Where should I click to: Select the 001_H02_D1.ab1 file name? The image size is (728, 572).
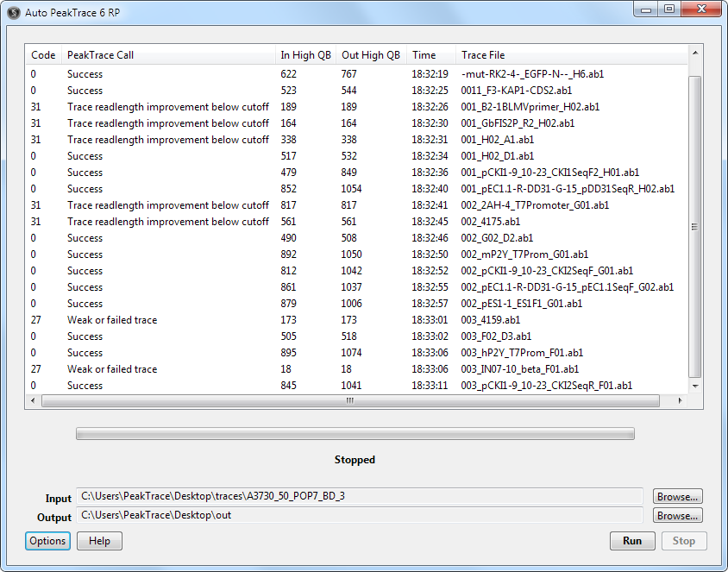pos(497,156)
